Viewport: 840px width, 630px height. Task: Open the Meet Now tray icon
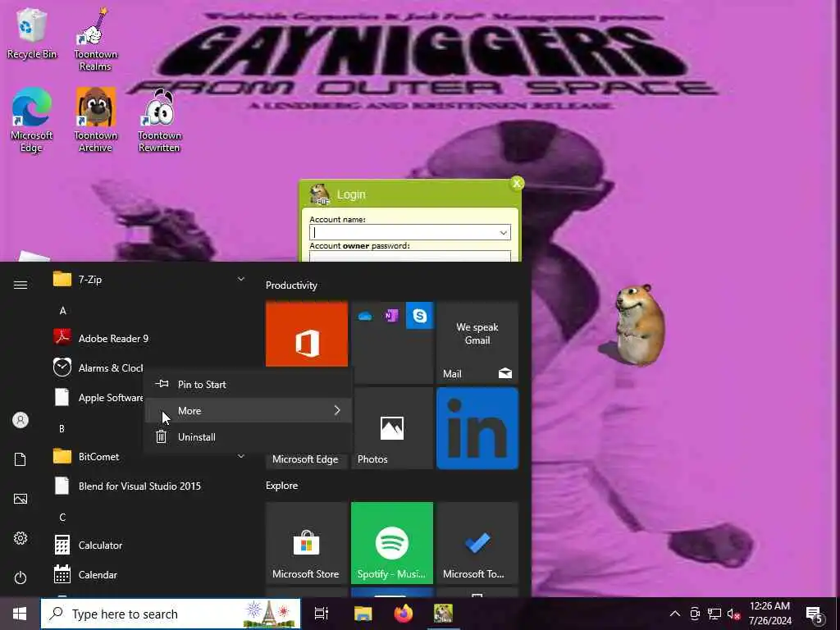coord(694,614)
